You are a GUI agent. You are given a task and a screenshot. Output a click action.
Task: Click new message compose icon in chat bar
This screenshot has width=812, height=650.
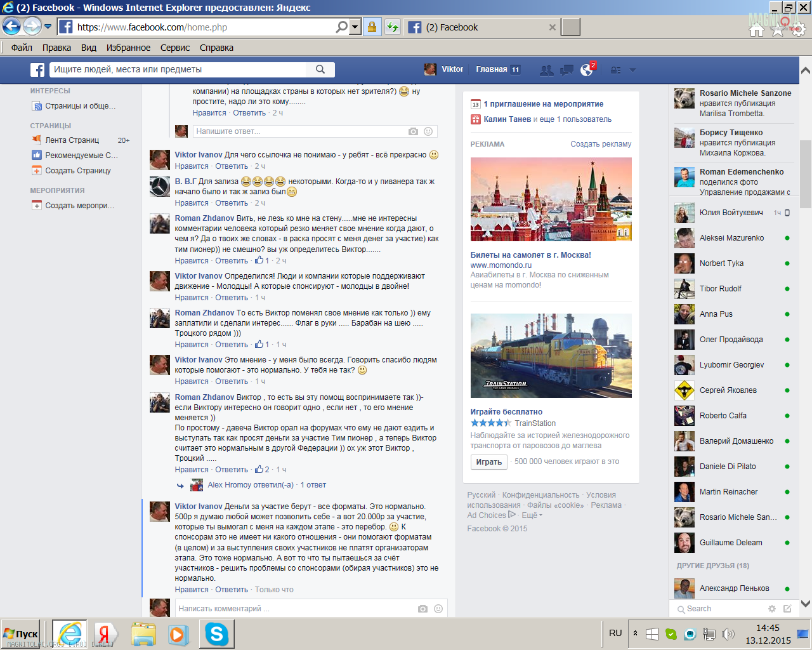[x=787, y=609]
